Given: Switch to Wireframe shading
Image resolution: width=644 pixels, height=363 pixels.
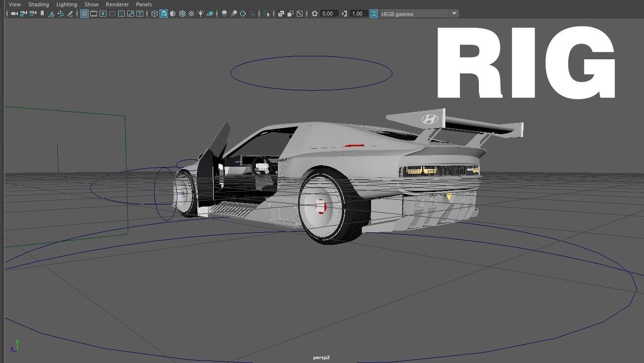Looking at the screenshot, I should 154,14.
